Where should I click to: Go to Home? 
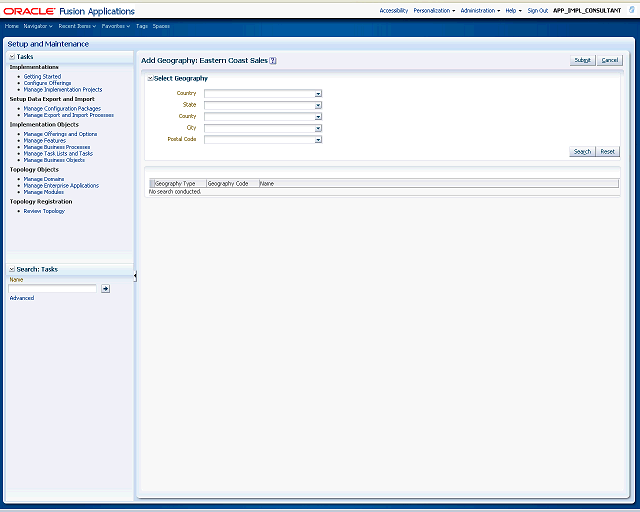click(11, 26)
